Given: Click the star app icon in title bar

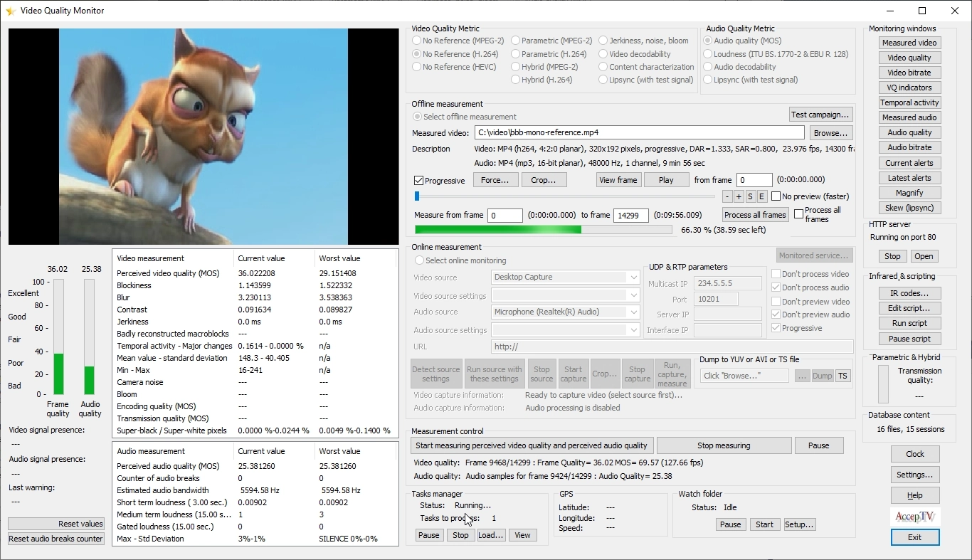Looking at the screenshot, I should (11, 11).
